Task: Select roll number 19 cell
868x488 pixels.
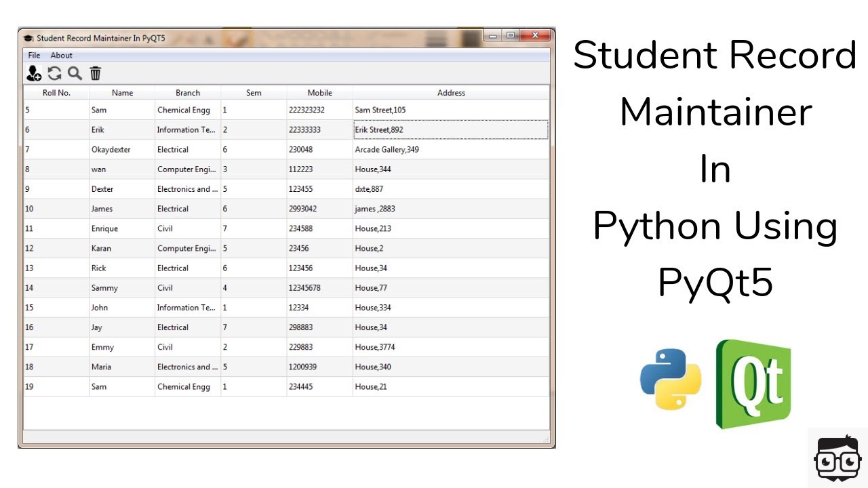Action: (56, 386)
